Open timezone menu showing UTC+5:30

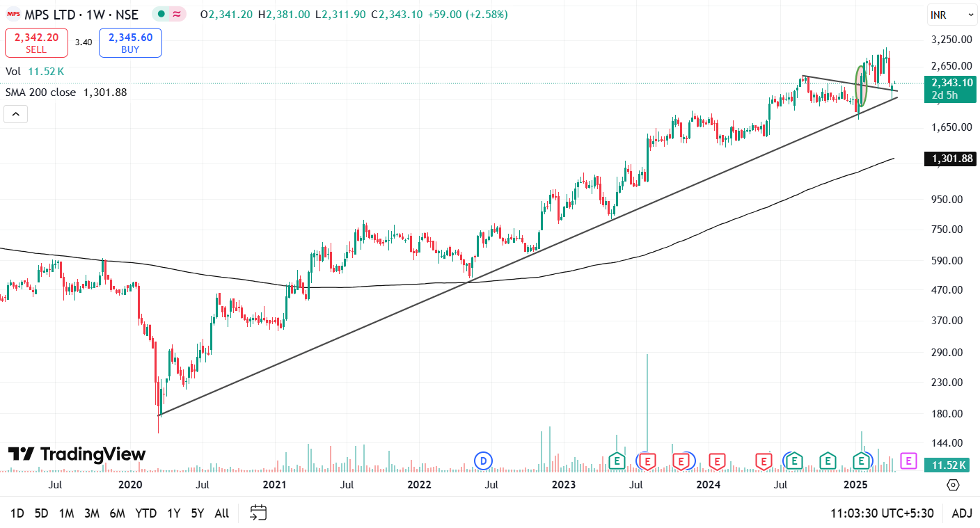pyautogui.click(x=882, y=513)
